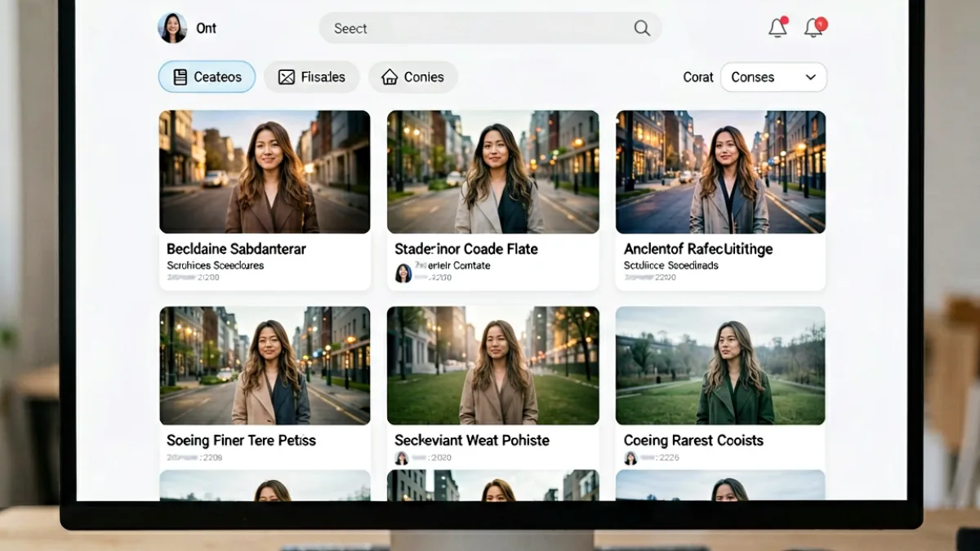Click the magnifier icon in the search bar
Viewport: 980px width, 551px height.
click(x=642, y=29)
